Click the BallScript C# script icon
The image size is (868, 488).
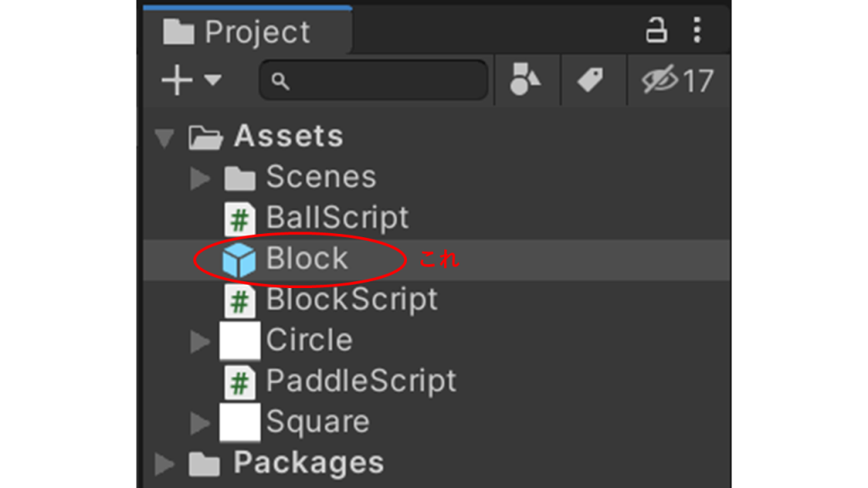(x=240, y=219)
